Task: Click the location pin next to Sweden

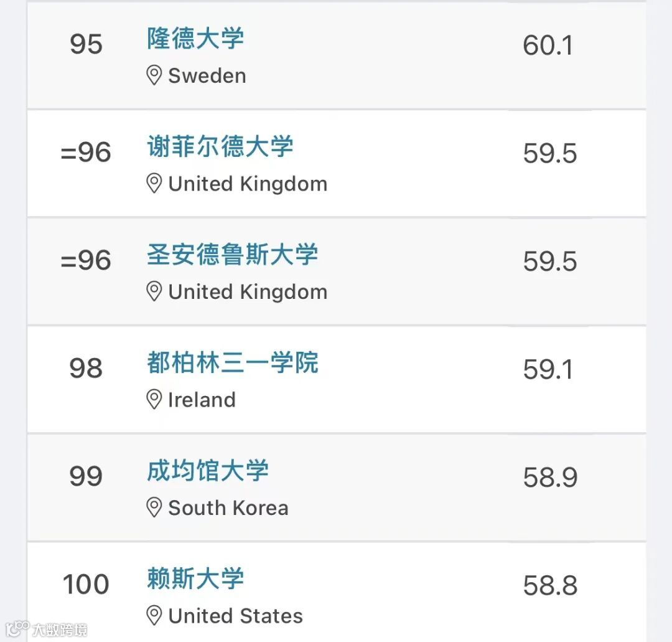Action: coord(154,76)
